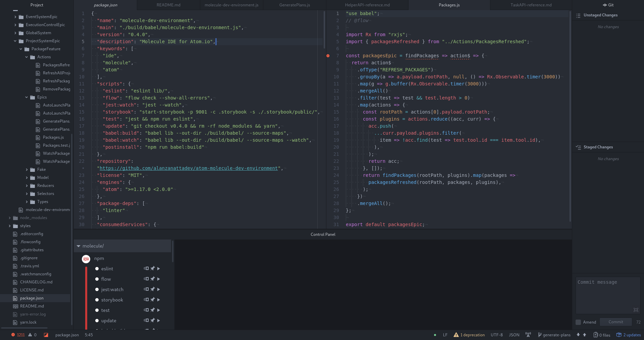Select the jest:watch task radio dot
The height and width of the screenshot is (340, 644).
97,289
